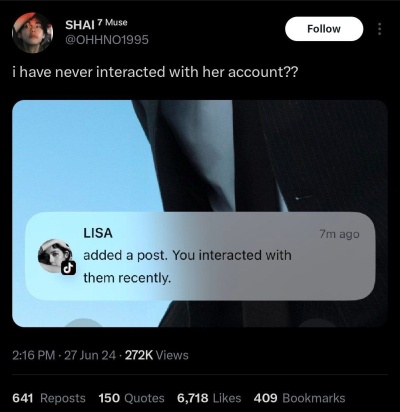Open the 409 Bookmarks count
Image resolution: width=400 pixels, height=412 pixels.
[x=299, y=398]
